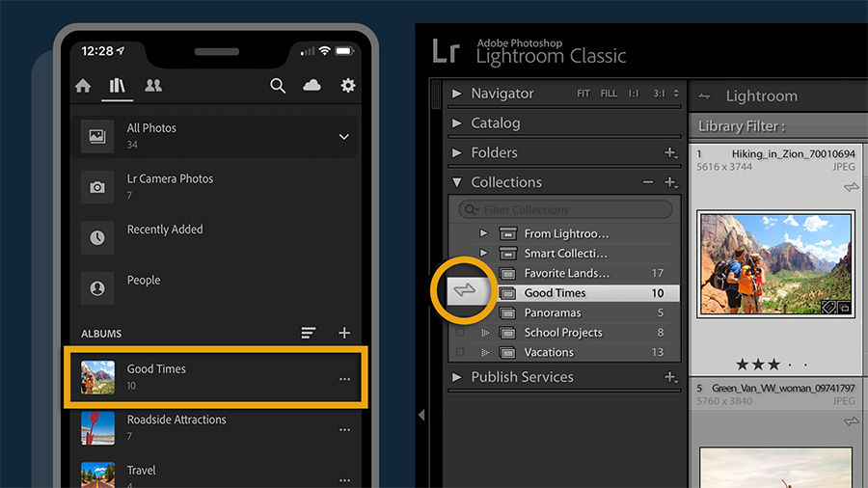
Task: Create collection with Collections plus icon
Action: pyautogui.click(x=671, y=182)
